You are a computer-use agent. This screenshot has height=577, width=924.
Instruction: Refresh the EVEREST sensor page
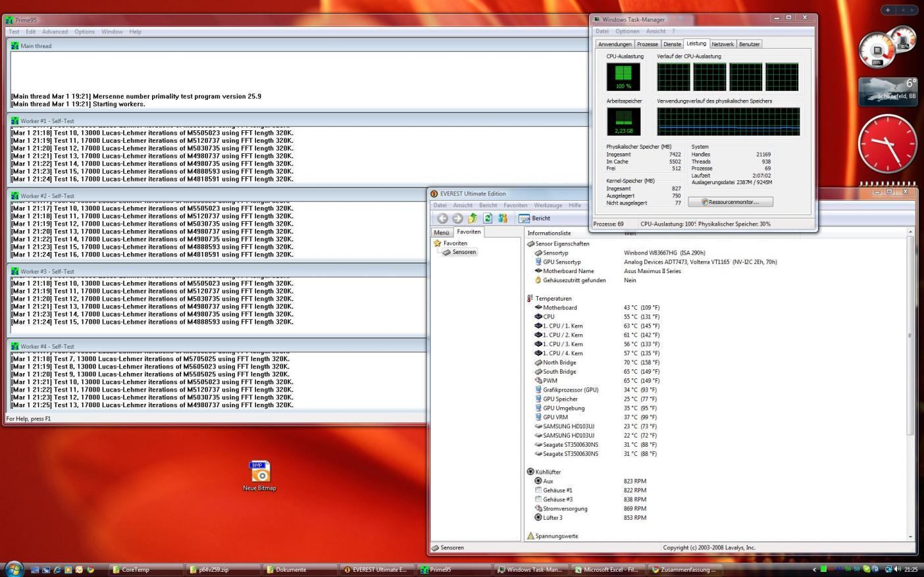coord(488,218)
